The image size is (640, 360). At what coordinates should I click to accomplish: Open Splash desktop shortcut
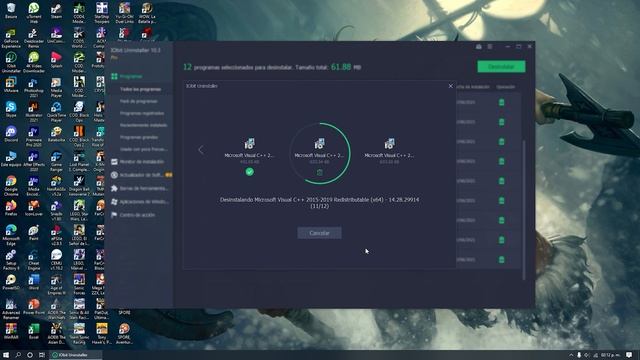[x=56, y=60]
